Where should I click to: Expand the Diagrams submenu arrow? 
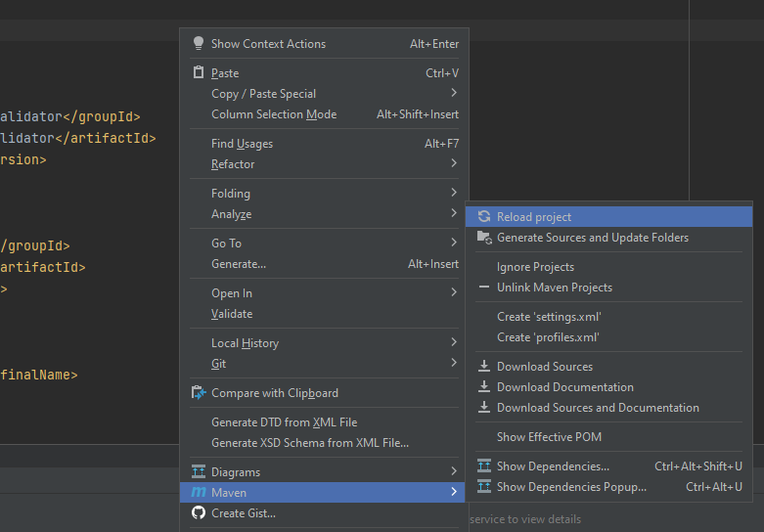click(x=454, y=471)
